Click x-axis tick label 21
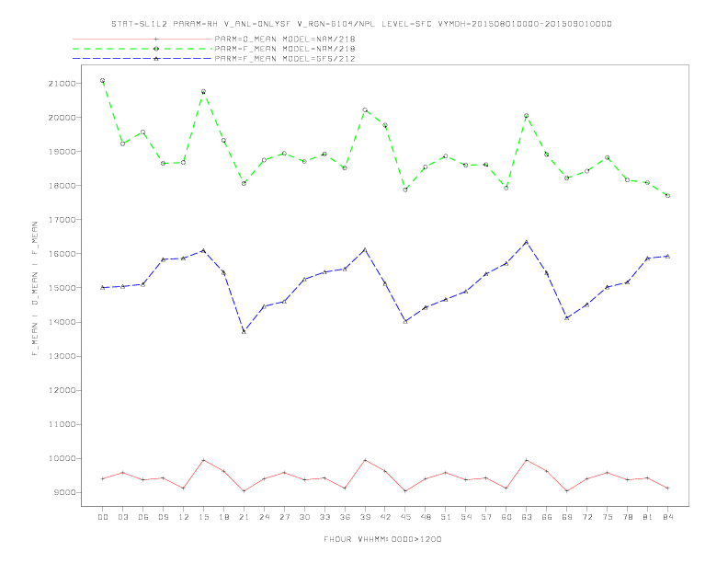This screenshot has width=728, height=563. 244,517
